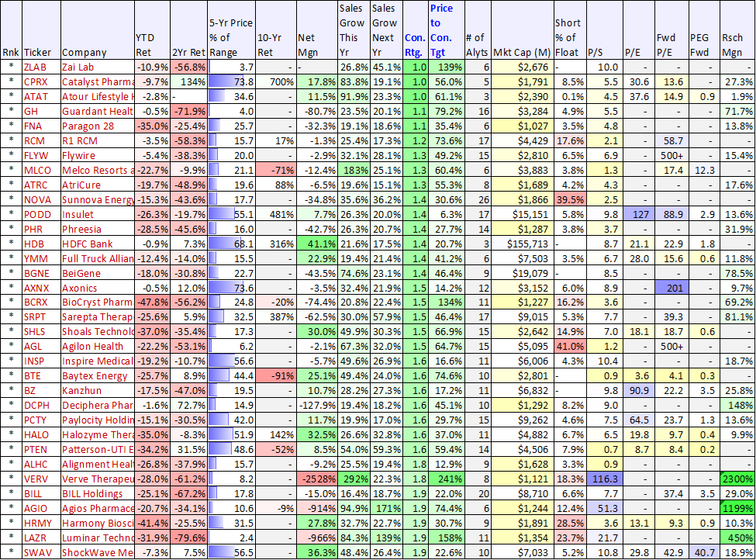Click the FLYW ticker cell
The height and width of the screenshot is (560, 756).
pyautogui.click(x=41, y=156)
